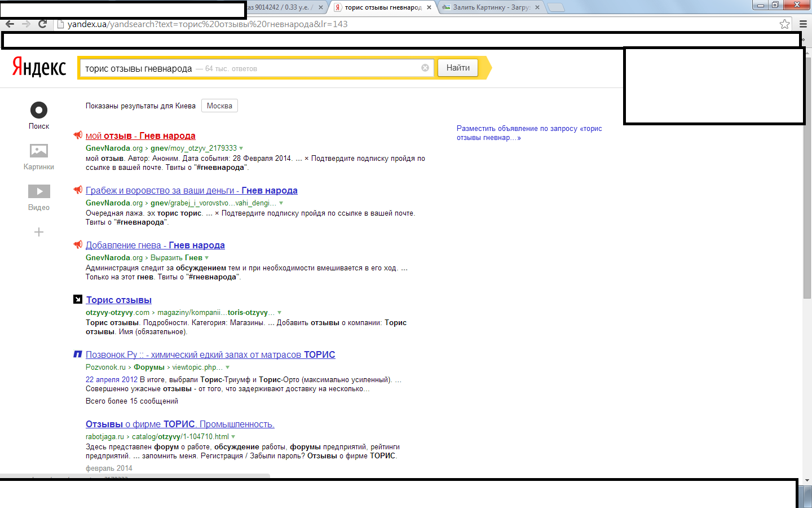
Task: Open Позвонок.Ру химический едкий запах result
Action: click(x=210, y=354)
